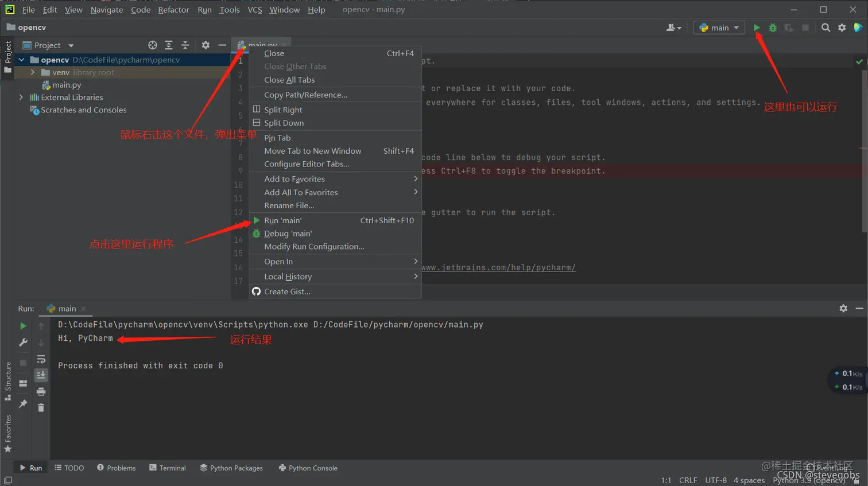Open Run panel settings gear
The height and width of the screenshot is (486, 868).
843,308
